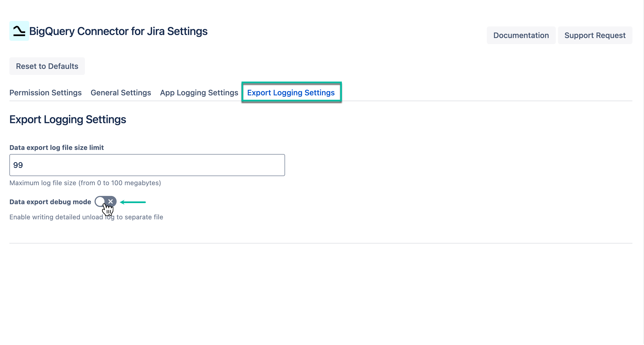
Task: Click the BigQuery Connector for Jira Settings title
Action: 118,31
